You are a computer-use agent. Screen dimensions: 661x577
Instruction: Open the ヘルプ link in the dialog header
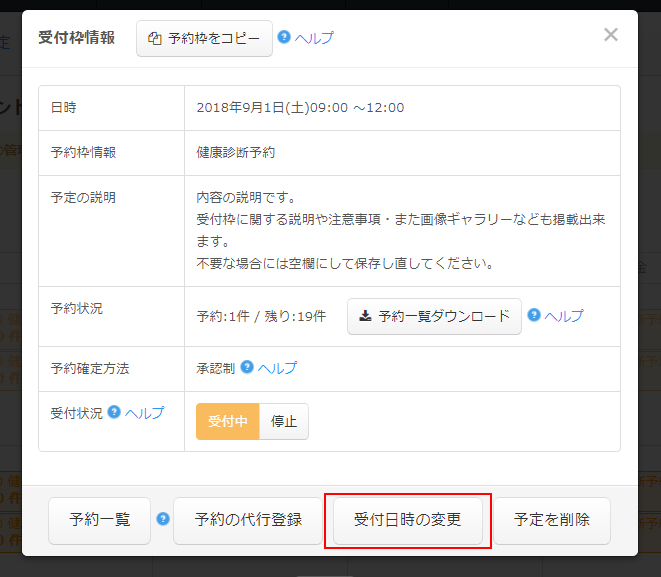314,38
